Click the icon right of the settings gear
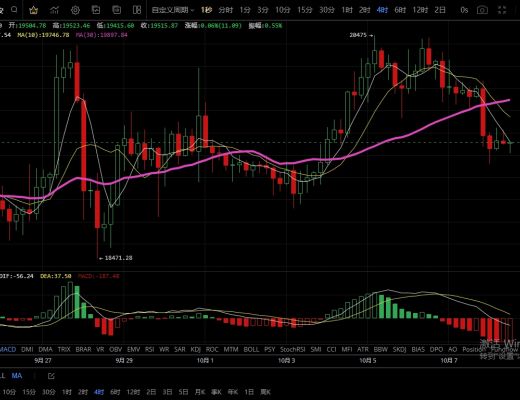 click(x=96, y=10)
